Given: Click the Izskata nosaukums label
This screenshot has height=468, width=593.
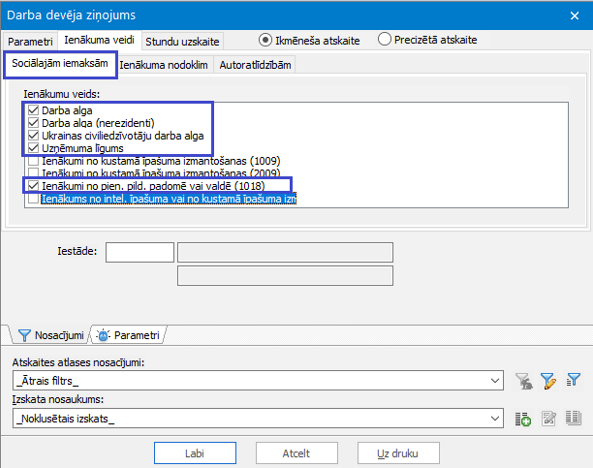Looking at the screenshot, I should coord(58,400).
